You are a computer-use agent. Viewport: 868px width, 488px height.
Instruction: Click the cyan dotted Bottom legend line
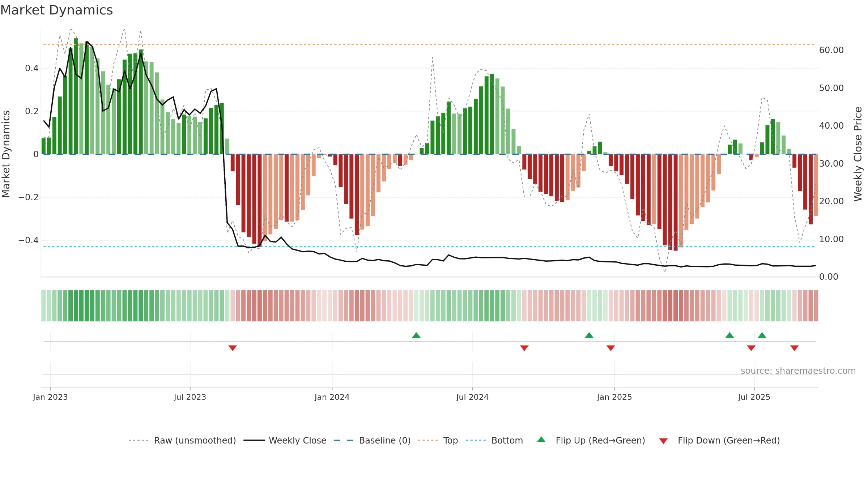[x=476, y=440]
